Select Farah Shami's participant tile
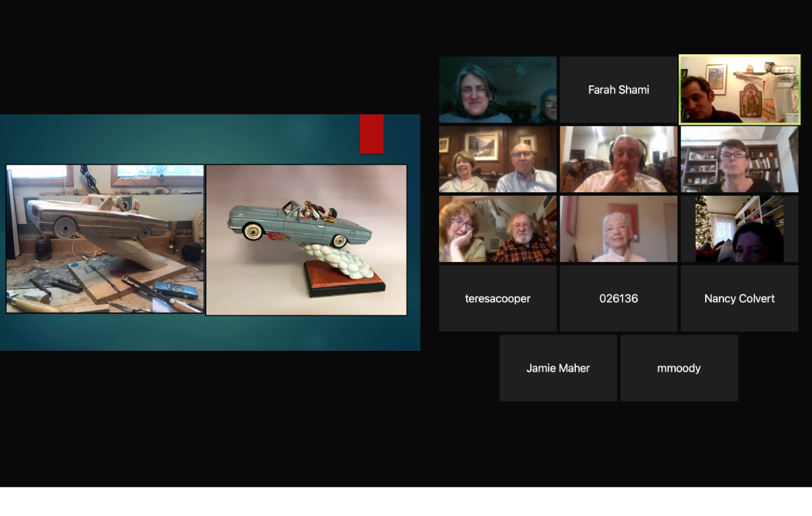812x516 pixels. [x=618, y=89]
